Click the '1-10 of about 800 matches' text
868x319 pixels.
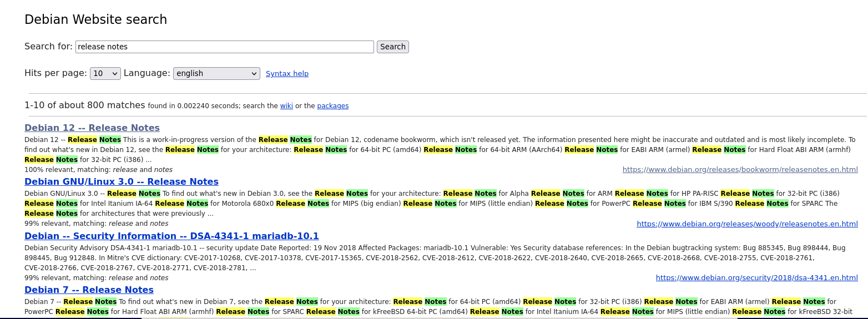click(x=85, y=105)
